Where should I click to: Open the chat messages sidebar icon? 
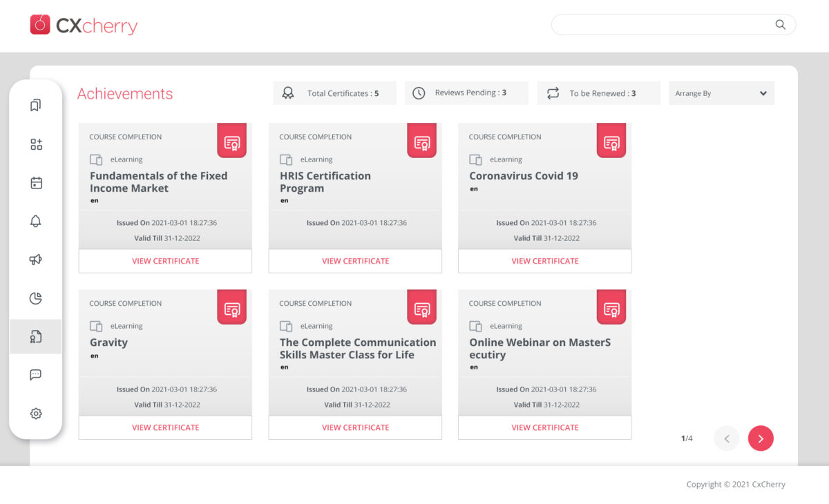36,375
